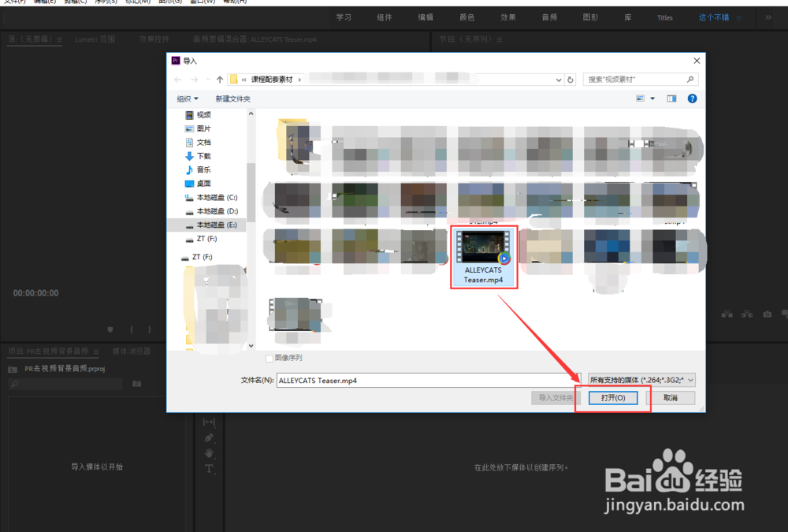Click the search magnifier icon in import dialog
The image size is (788, 532).
pos(690,80)
